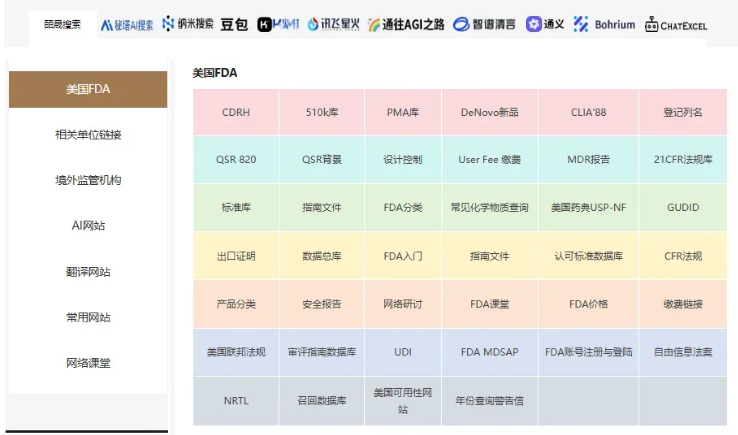The height and width of the screenshot is (435, 738).
Task: Open the FDA课堂 cell
Action: (490, 304)
